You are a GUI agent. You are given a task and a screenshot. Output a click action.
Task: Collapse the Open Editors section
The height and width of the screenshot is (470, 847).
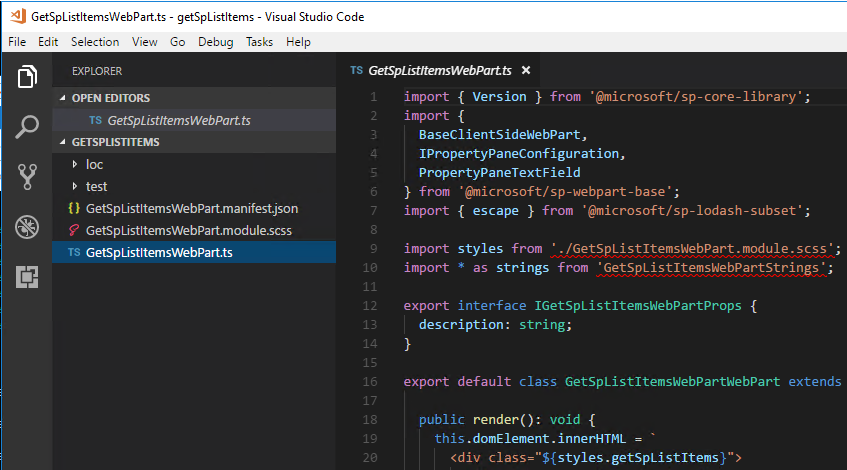63,98
